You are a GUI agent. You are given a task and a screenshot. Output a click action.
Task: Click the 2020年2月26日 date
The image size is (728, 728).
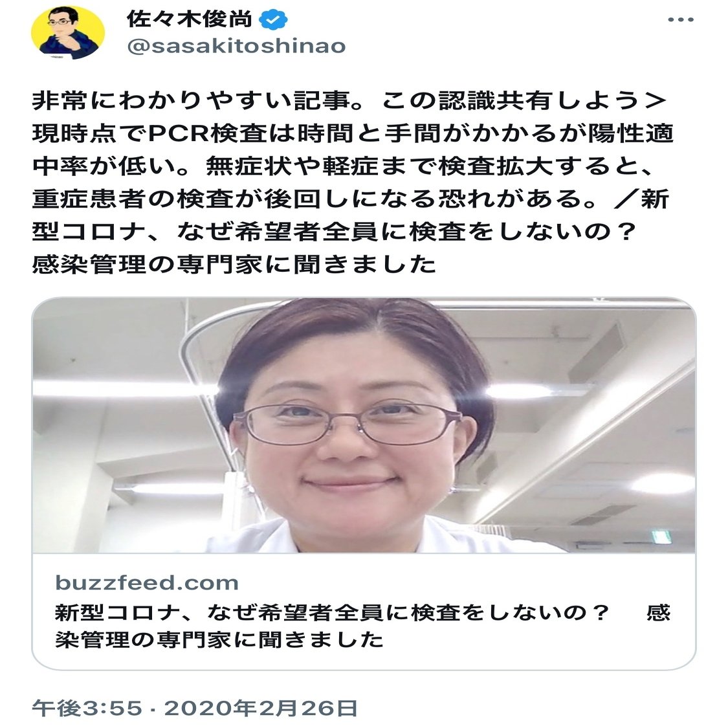coord(261,709)
